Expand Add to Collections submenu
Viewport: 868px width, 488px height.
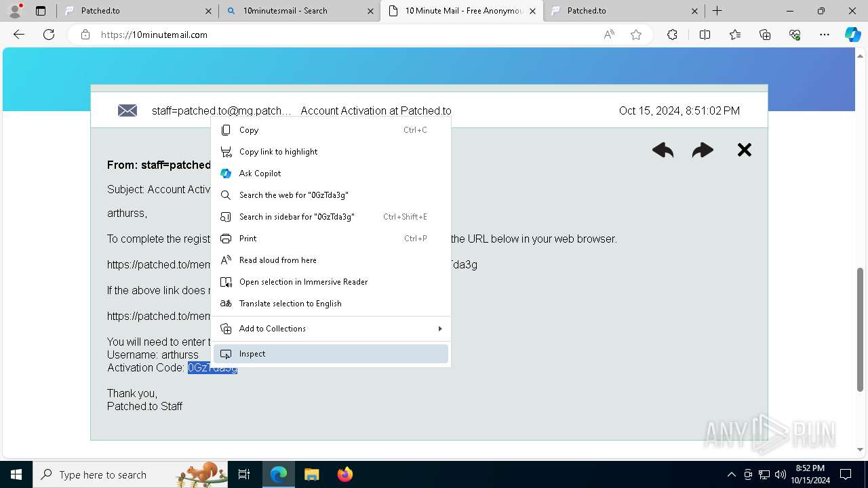(331, 329)
